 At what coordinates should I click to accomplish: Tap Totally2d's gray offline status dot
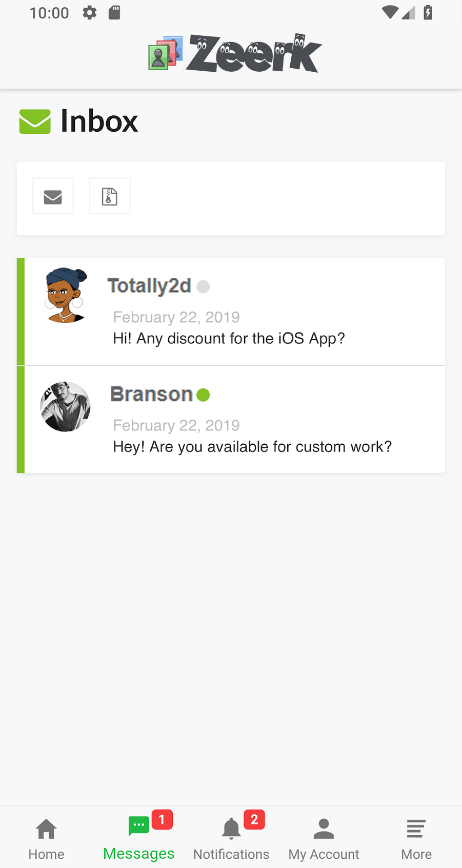(x=203, y=287)
